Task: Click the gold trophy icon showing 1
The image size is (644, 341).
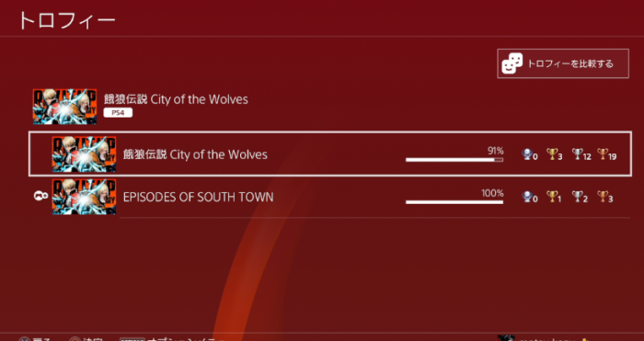Action: coord(552,197)
